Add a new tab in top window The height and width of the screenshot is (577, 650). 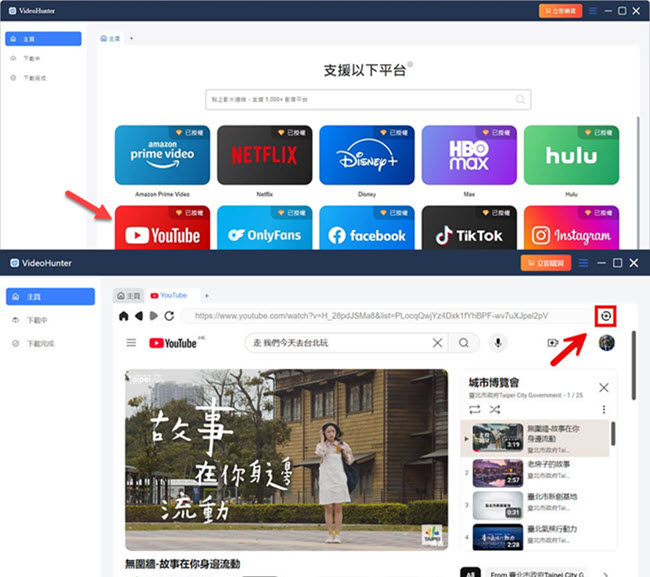click(131, 39)
